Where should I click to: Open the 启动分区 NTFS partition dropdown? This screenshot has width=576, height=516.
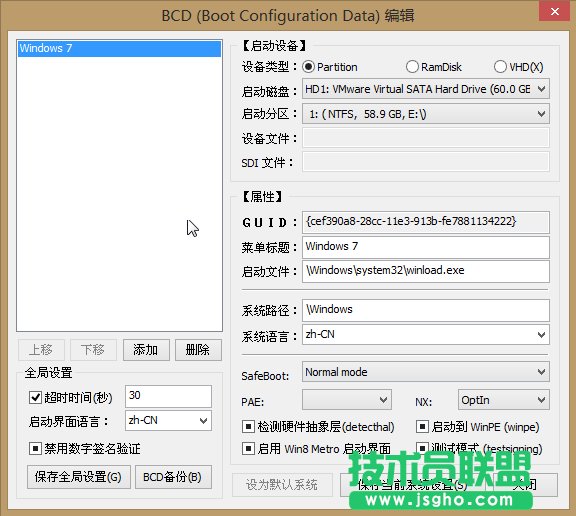pos(426,114)
